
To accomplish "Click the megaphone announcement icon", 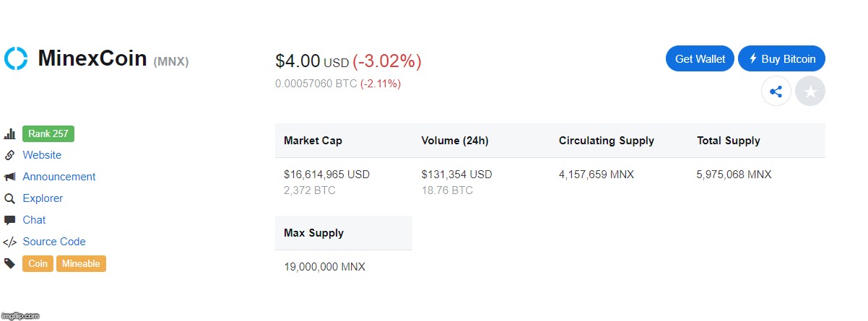I will 10,177.
